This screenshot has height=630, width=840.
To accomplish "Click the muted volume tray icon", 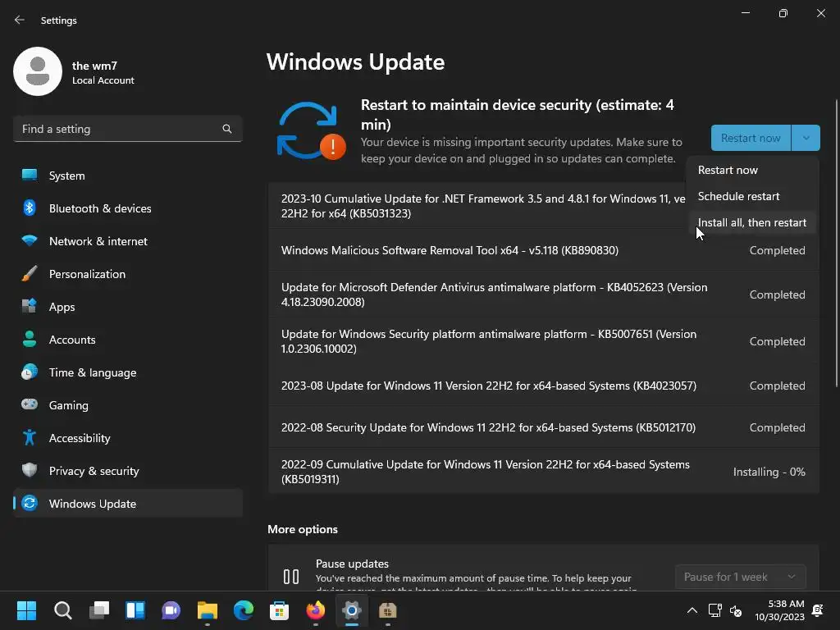I will click(x=736, y=610).
